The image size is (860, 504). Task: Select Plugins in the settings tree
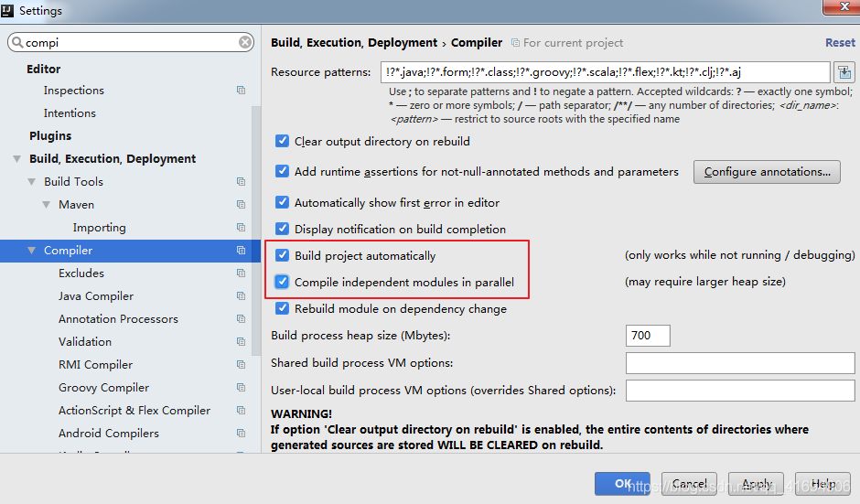click(50, 135)
